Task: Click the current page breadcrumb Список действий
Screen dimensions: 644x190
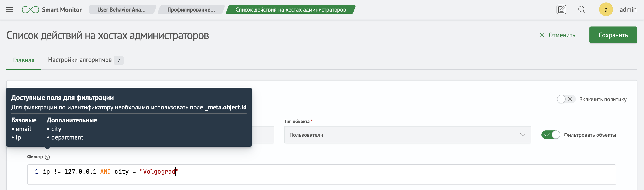Action: [x=290, y=10]
